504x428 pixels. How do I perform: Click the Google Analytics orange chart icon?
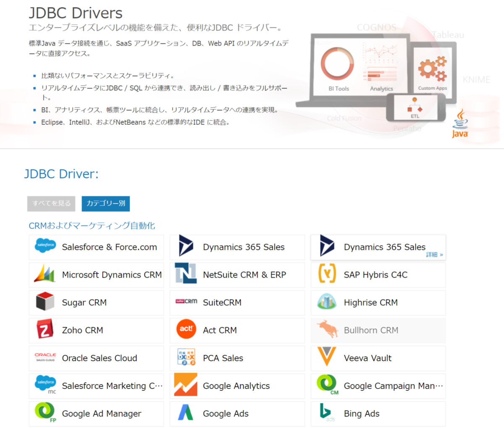tap(186, 386)
